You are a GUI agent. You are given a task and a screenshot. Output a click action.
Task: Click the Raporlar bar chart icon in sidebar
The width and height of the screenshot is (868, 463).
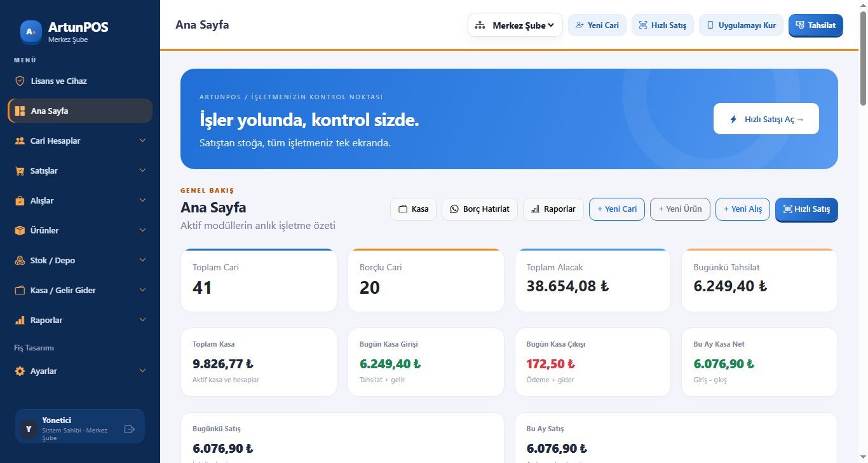(x=20, y=321)
